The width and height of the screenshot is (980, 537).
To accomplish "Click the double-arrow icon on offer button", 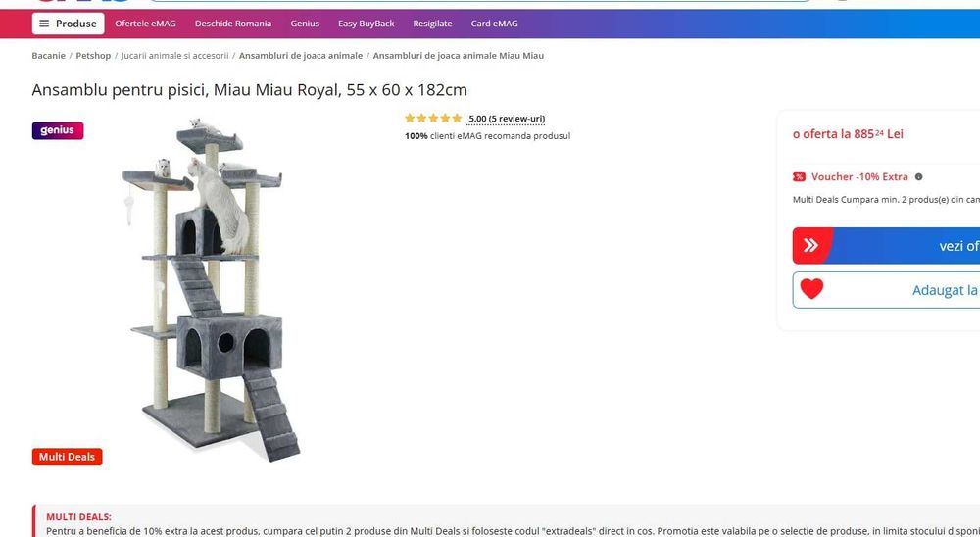I will click(810, 245).
